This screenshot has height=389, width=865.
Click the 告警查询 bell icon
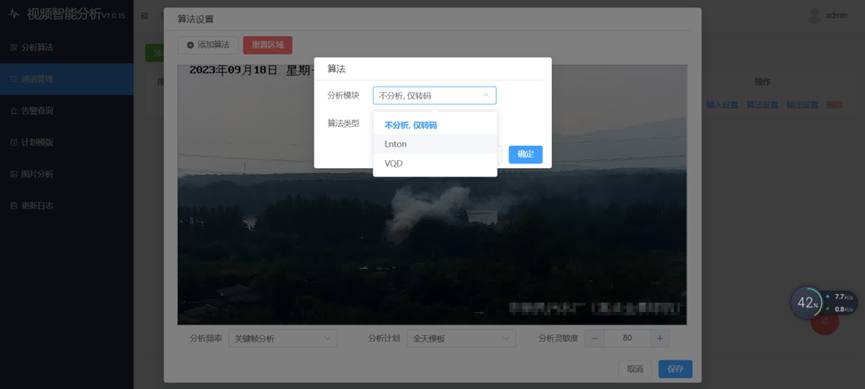click(x=14, y=111)
